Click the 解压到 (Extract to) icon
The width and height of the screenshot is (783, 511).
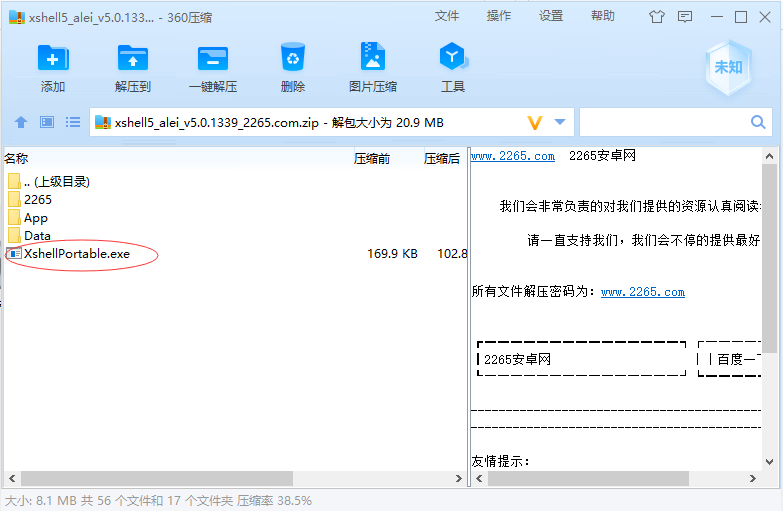133,58
